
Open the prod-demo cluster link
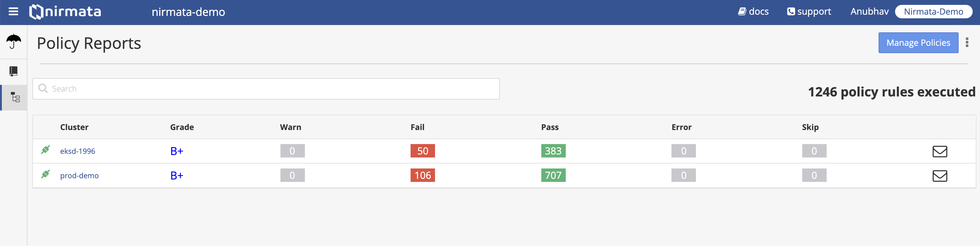point(79,176)
